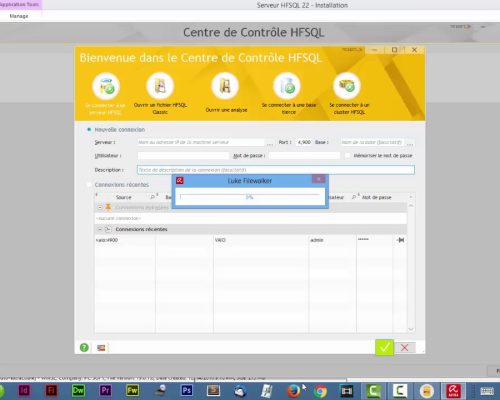Click the magnifier next to 'Mot de passe' column header

354,197
